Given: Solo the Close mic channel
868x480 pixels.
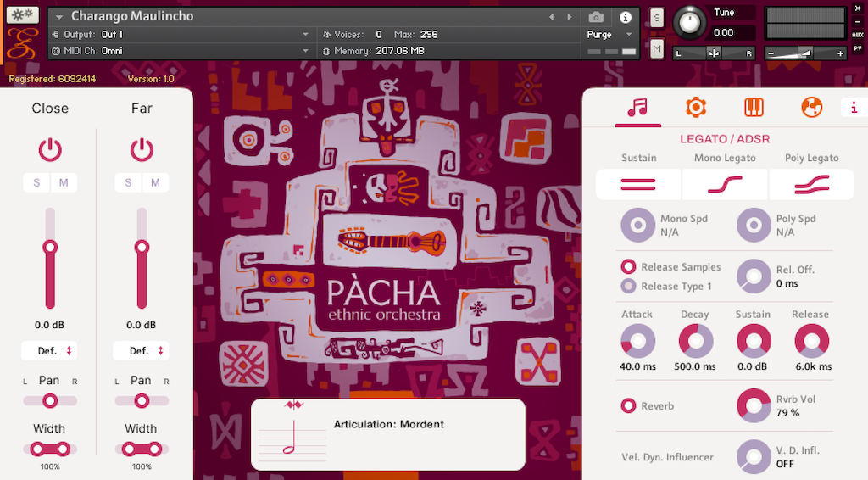Looking at the screenshot, I should click(36, 182).
